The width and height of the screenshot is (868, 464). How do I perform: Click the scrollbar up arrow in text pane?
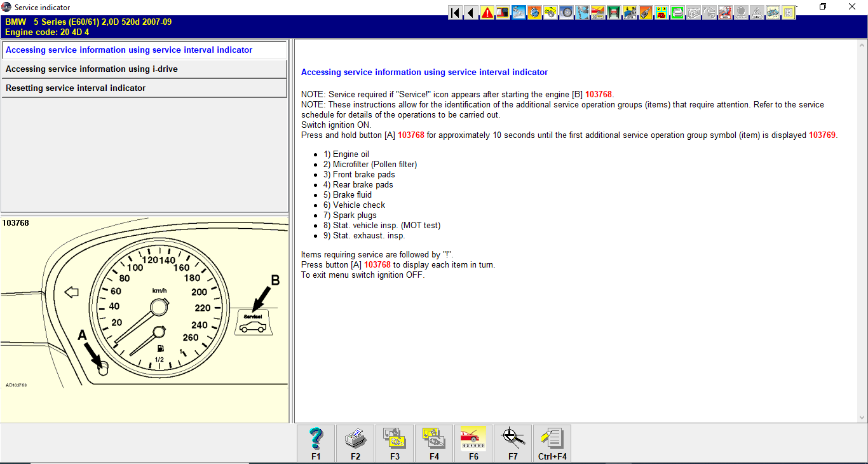point(862,45)
